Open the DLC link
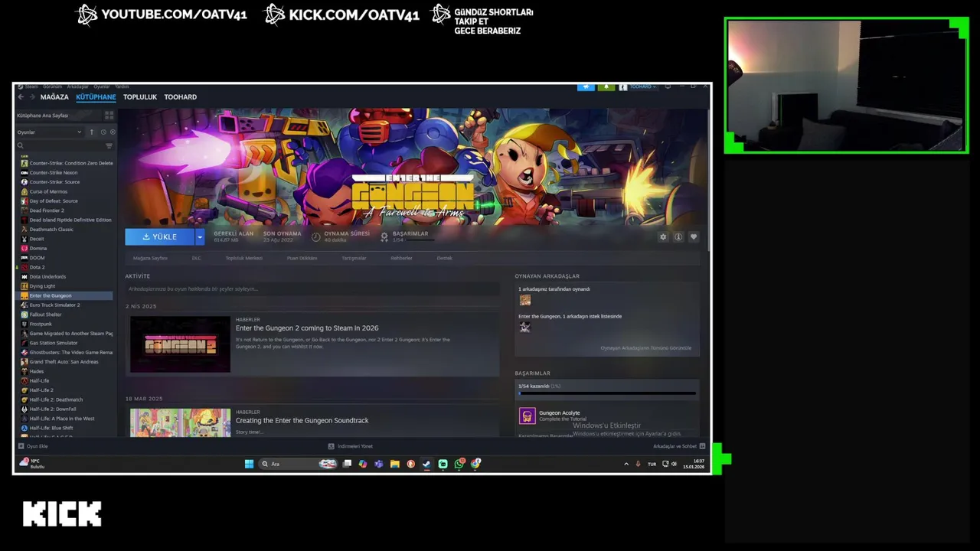The image size is (980, 551). (196, 258)
